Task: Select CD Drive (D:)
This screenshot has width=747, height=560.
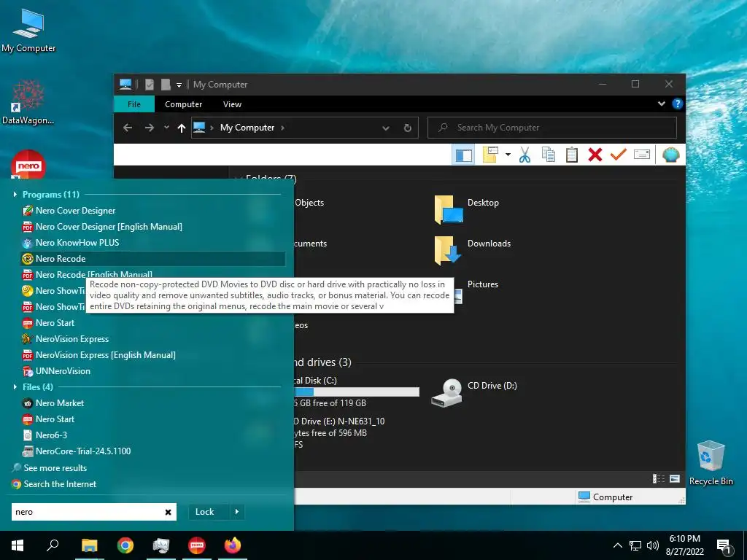Action: coord(473,392)
